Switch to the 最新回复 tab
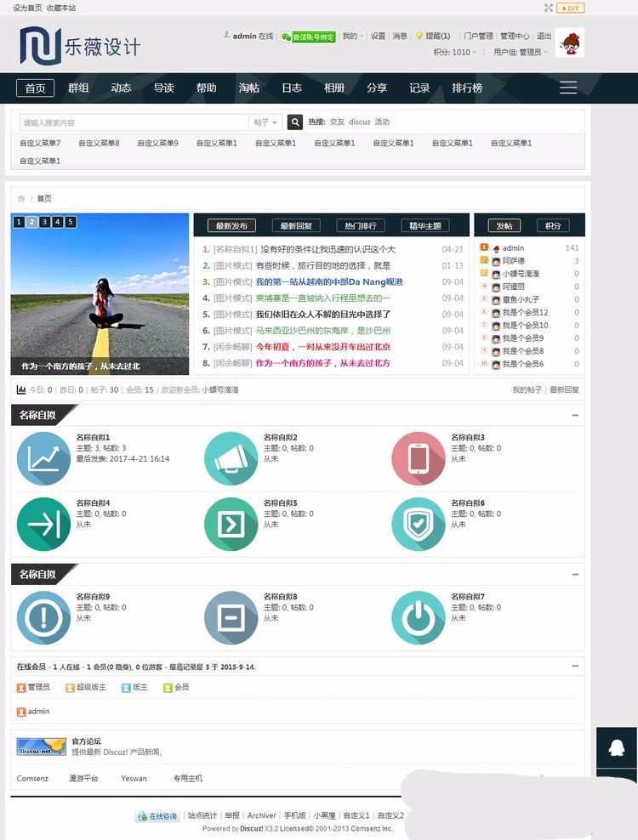Viewport: 638px width, 840px height. (x=296, y=226)
